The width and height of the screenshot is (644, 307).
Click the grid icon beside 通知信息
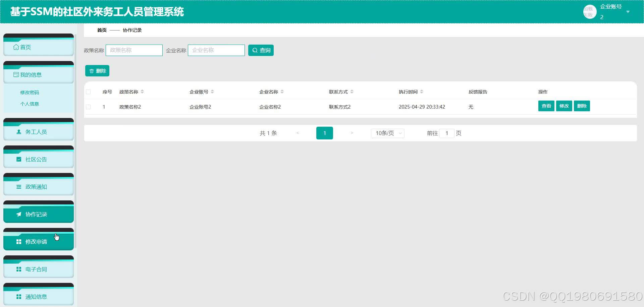[19, 297]
